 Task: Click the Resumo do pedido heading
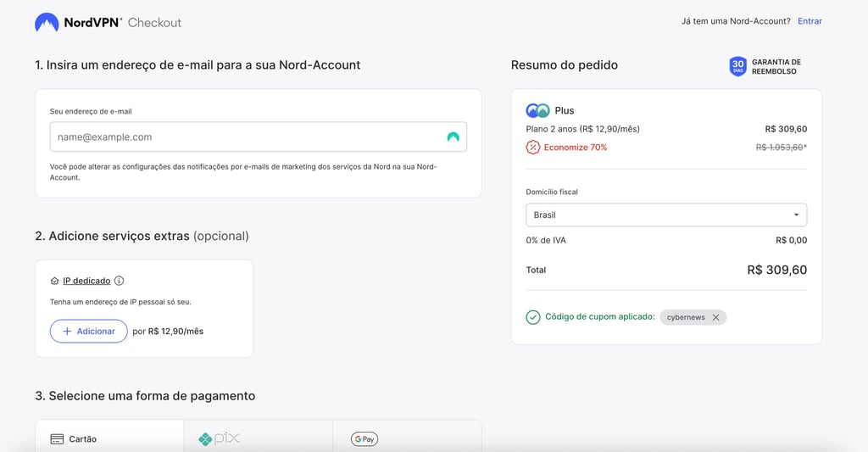pos(564,64)
